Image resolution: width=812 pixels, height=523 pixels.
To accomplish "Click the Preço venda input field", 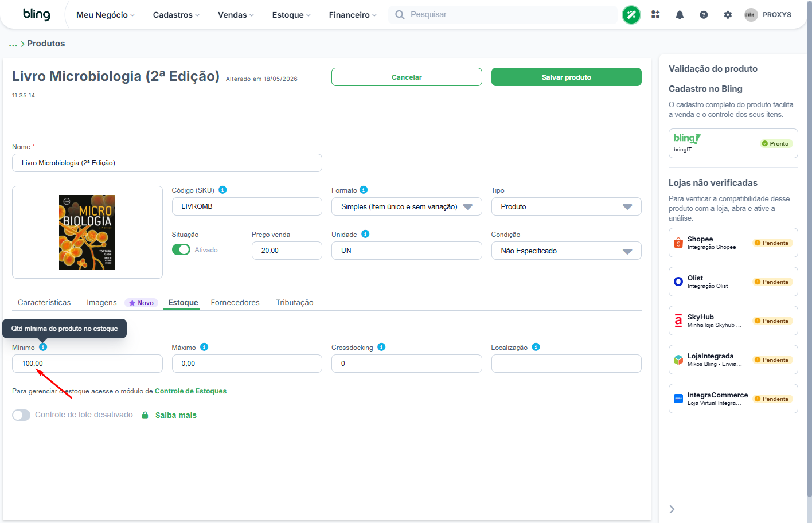I will 287,251.
